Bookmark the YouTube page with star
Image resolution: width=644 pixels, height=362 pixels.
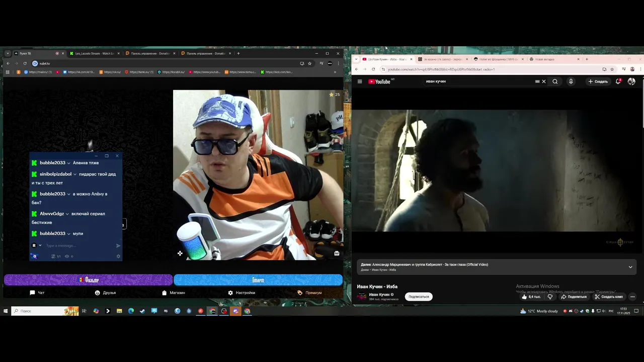612,69
